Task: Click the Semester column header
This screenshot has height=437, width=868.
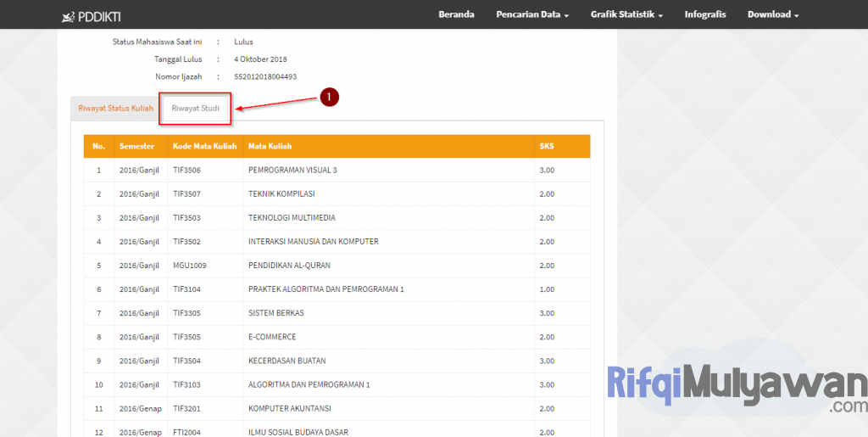Action: pos(136,146)
